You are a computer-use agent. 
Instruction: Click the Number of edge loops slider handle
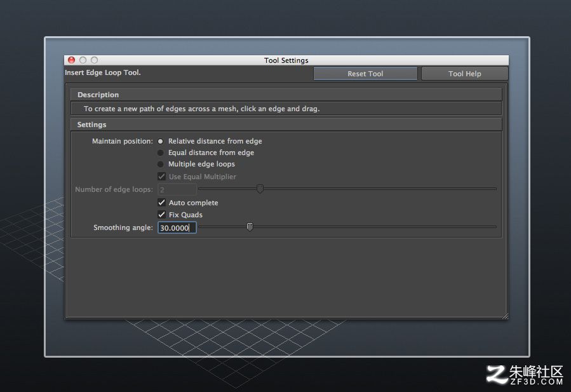(x=260, y=189)
